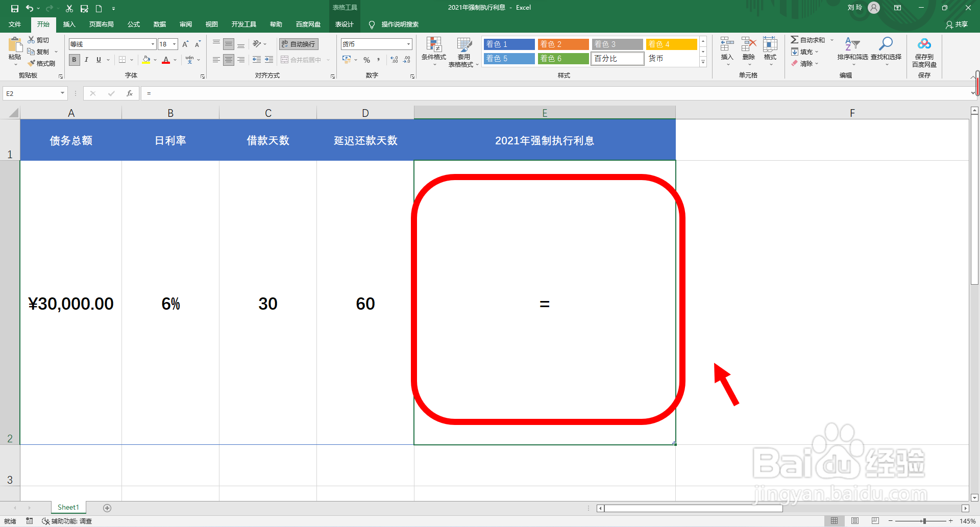Add a new worksheet with the plus button
Screen dimensions: 980x527
(107, 507)
